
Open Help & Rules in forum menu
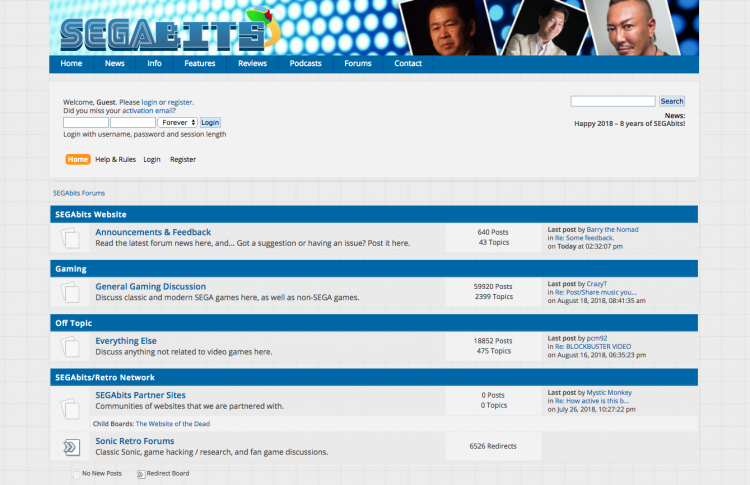tap(116, 159)
